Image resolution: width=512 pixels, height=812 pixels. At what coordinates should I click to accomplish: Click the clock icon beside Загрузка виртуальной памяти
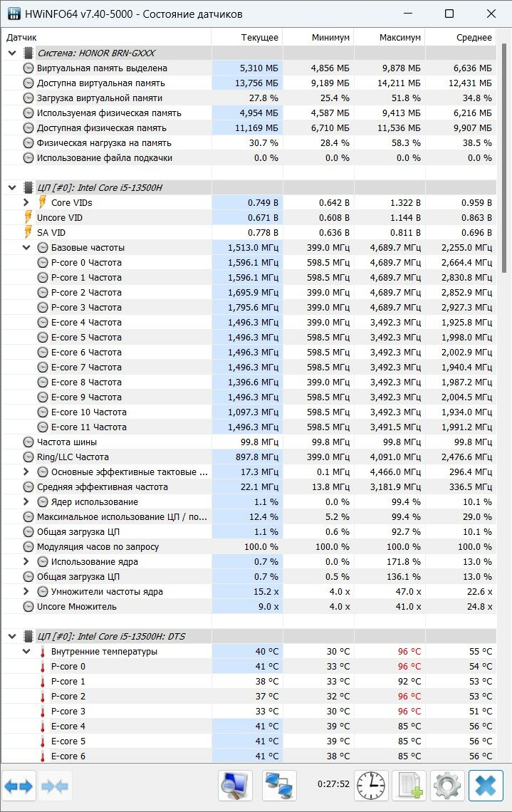click(x=28, y=98)
